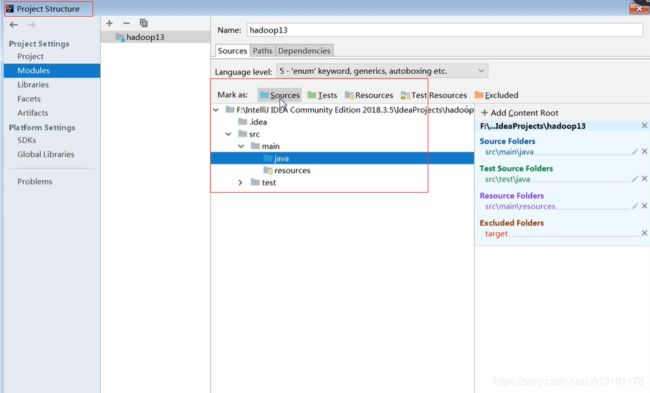
Task: Add a new module with plus icon
Action: 109,23
